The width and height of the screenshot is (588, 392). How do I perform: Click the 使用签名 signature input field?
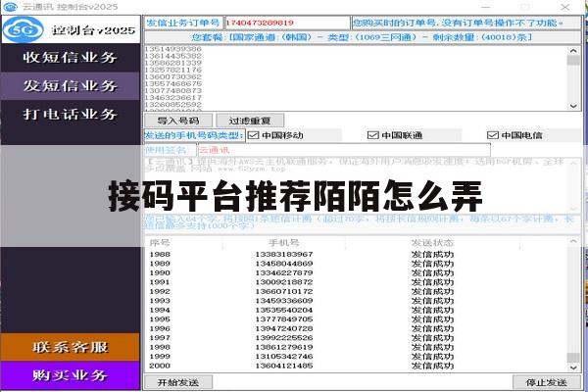(x=344, y=150)
